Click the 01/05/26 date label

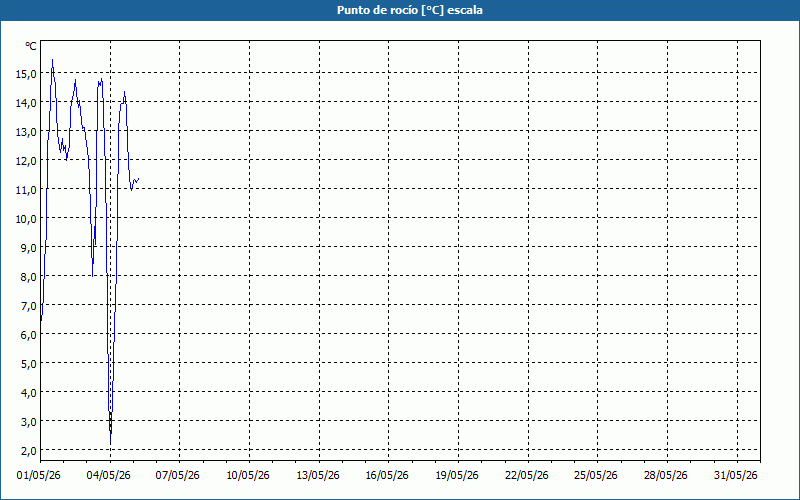(x=39, y=476)
